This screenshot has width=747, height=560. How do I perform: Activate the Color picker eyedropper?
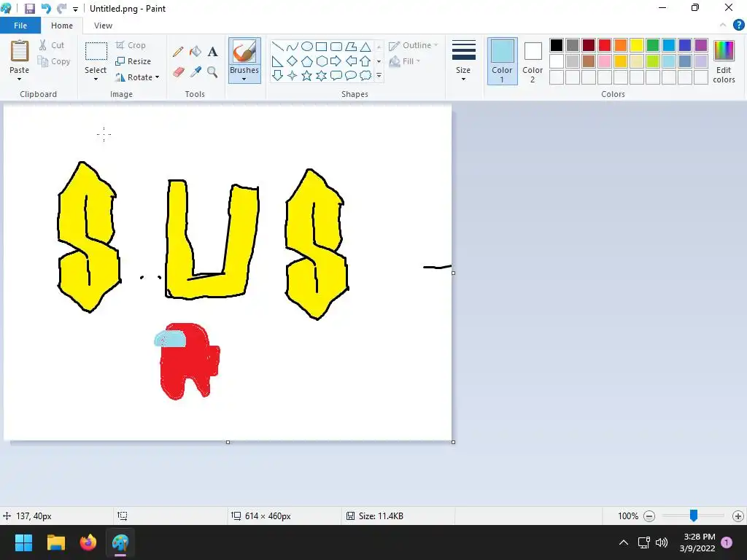tap(196, 72)
